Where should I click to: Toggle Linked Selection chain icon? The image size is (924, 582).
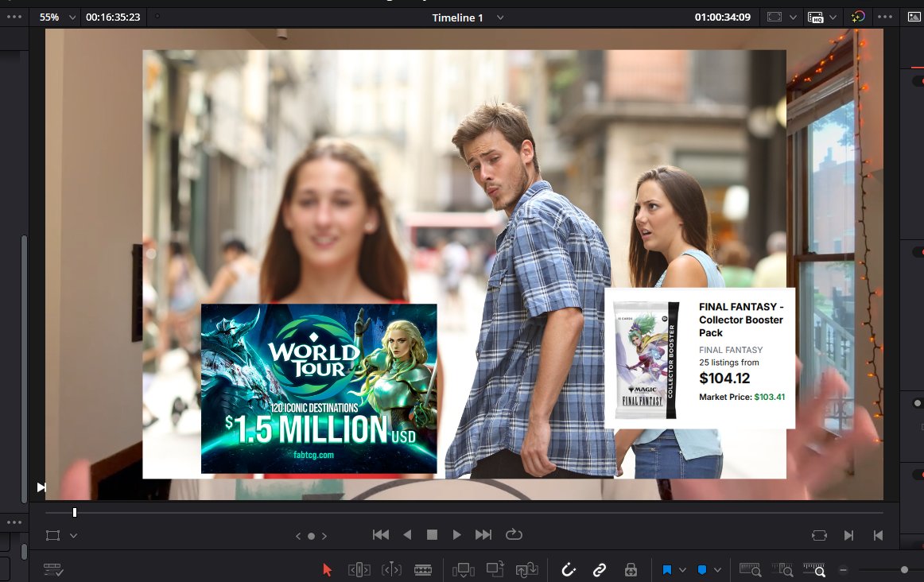[600, 569]
